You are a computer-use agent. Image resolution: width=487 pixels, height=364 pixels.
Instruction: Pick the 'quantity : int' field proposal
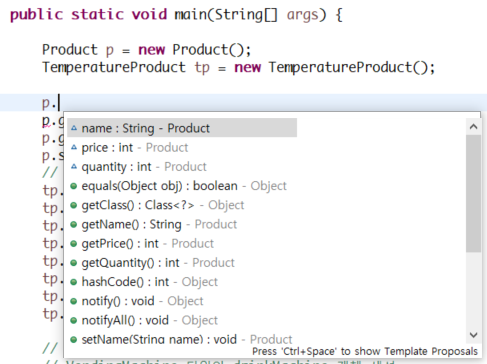click(139, 167)
